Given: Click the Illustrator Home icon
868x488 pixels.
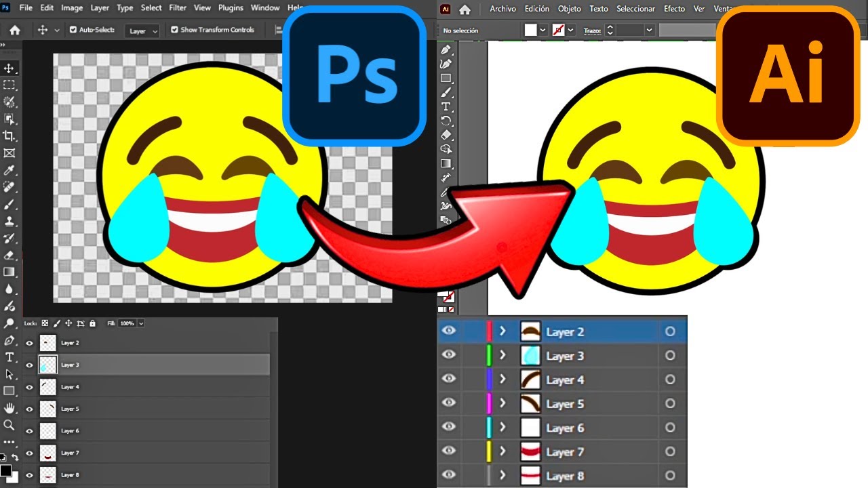Looking at the screenshot, I should tap(465, 9).
